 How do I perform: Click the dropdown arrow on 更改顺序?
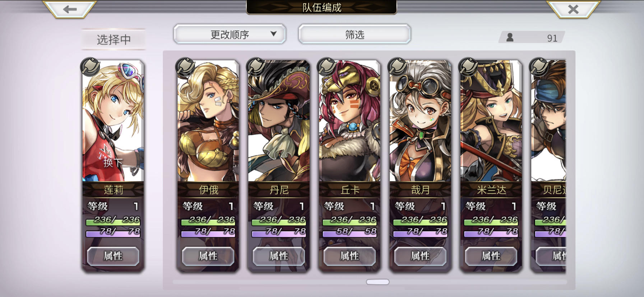[273, 34]
